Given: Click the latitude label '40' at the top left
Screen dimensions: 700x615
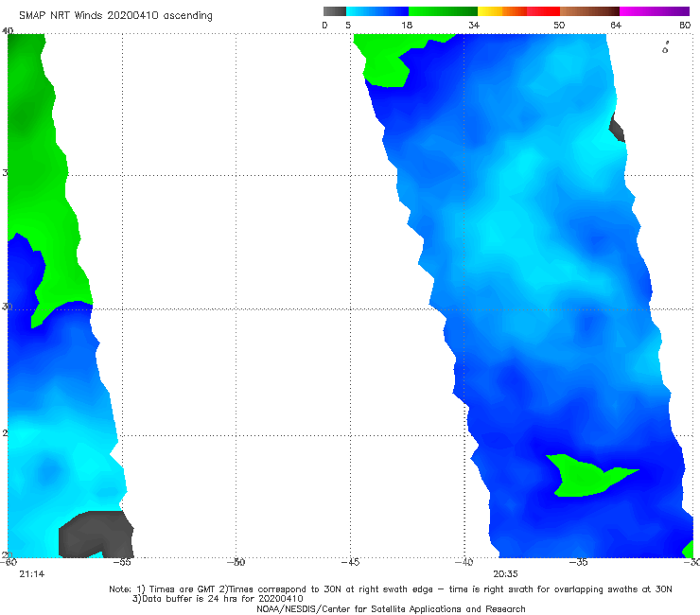Looking at the screenshot, I should tap(8, 30).
